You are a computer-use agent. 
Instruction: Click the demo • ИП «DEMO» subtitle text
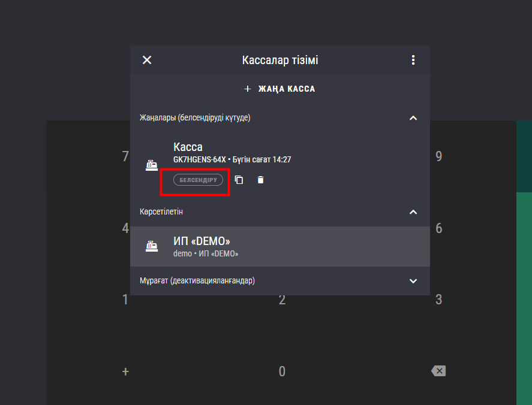pyautogui.click(x=206, y=254)
